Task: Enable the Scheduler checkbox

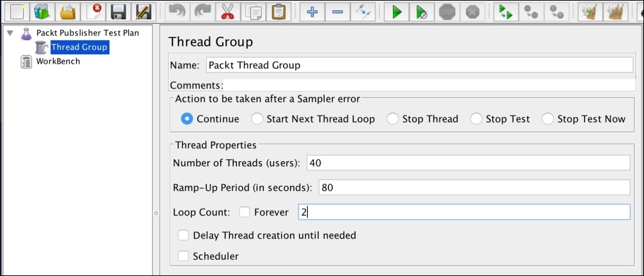Action: tap(183, 256)
